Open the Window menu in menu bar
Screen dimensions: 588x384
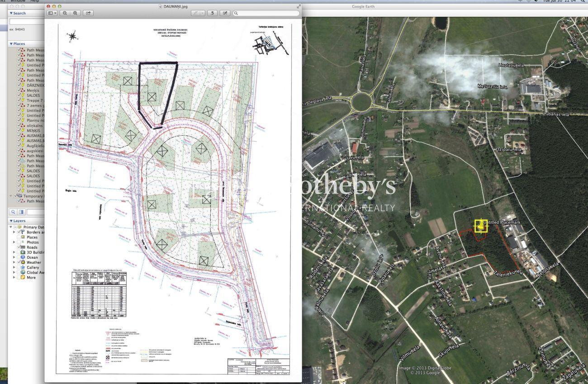(18, 1)
